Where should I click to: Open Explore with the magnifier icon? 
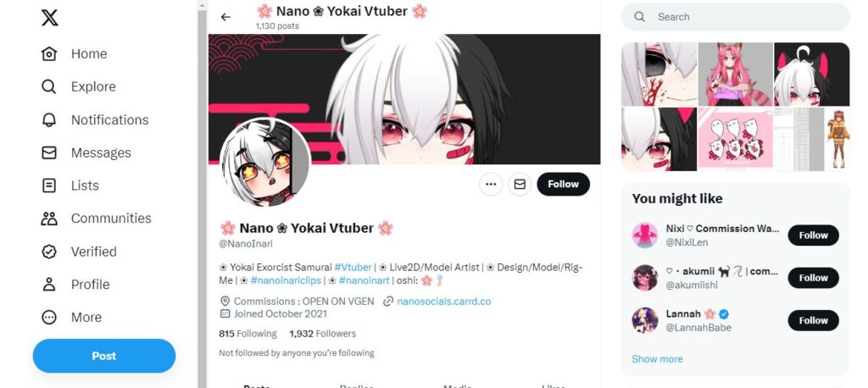point(49,86)
